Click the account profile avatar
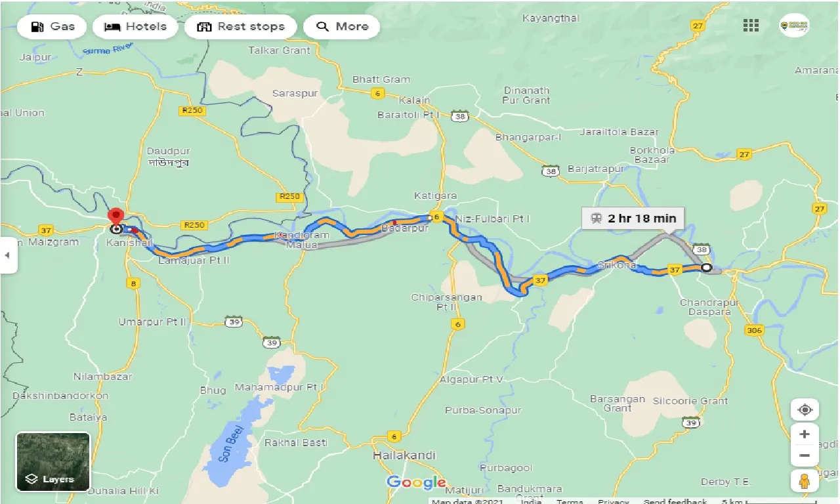 coord(794,26)
